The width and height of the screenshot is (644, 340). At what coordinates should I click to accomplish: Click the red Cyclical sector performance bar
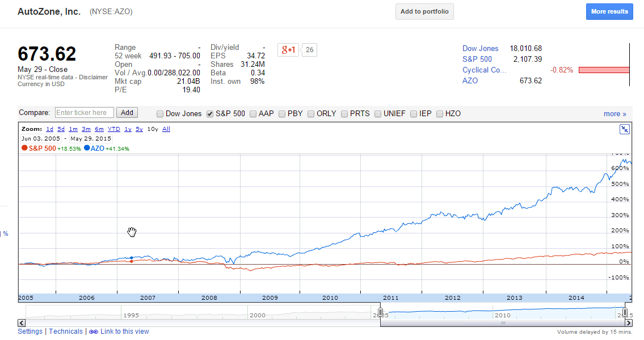tap(604, 70)
